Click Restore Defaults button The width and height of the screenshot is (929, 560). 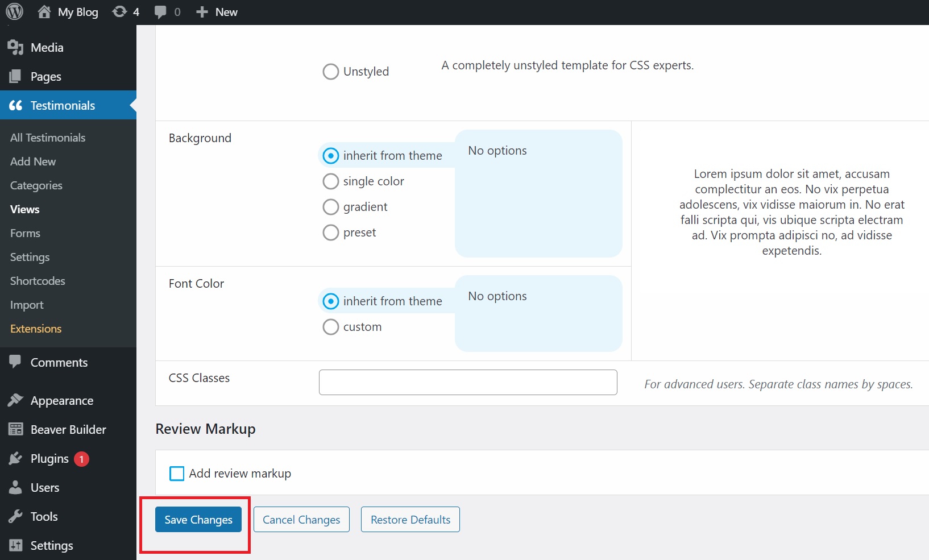click(x=410, y=520)
